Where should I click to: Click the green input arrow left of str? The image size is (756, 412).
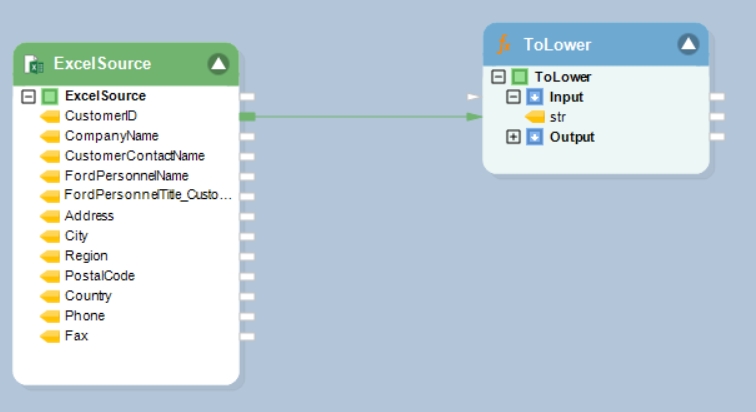(x=474, y=117)
